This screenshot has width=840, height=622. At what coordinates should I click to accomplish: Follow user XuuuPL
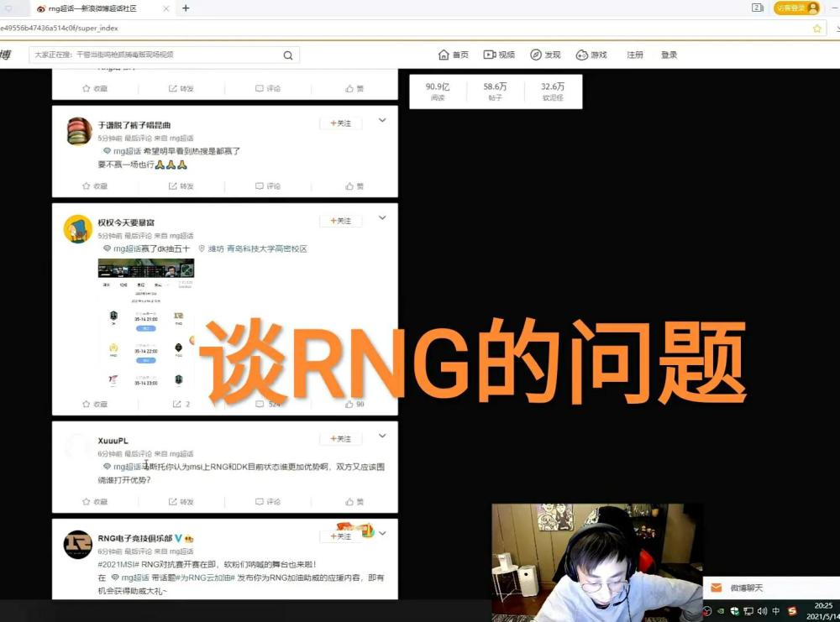click(341, 438)
